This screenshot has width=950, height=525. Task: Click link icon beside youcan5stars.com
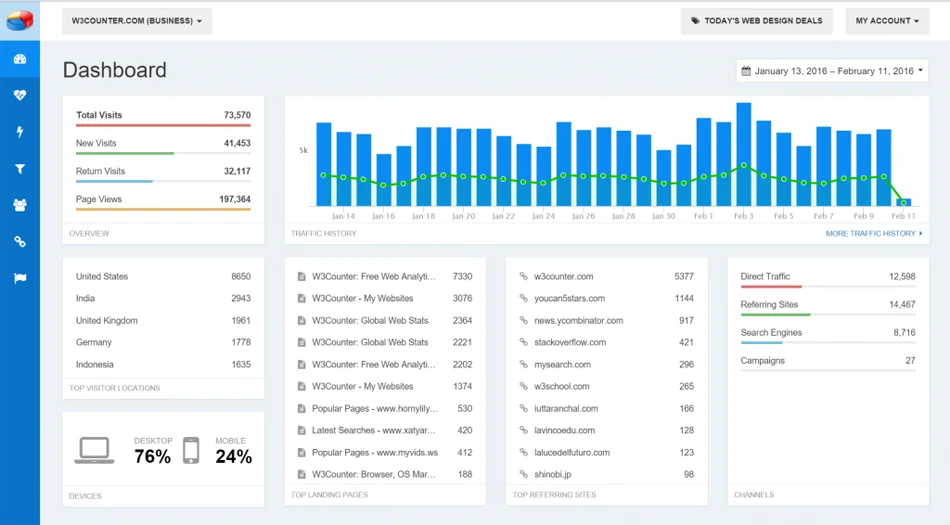(523, 299)
